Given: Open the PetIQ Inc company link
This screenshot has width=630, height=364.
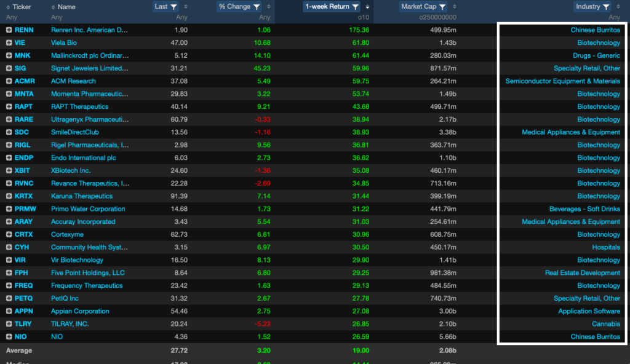Looking at the screenshot, I should (x=65, y=298).
